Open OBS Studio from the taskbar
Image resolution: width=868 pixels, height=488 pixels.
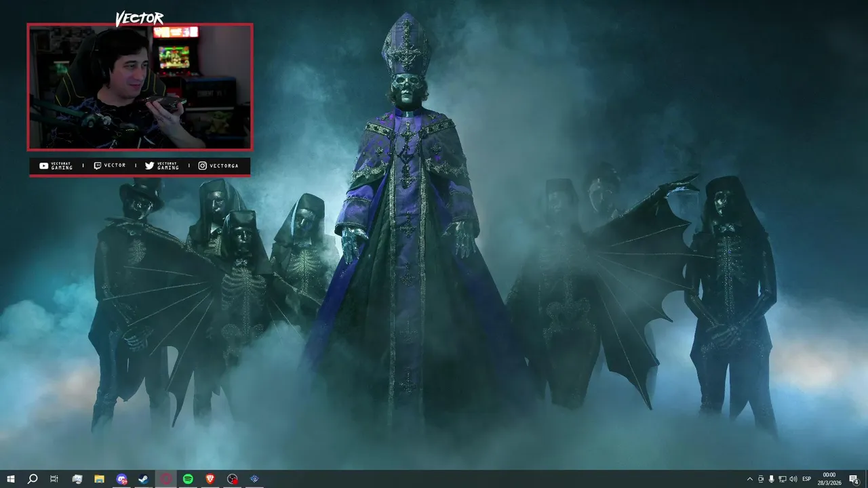point(232,479)
